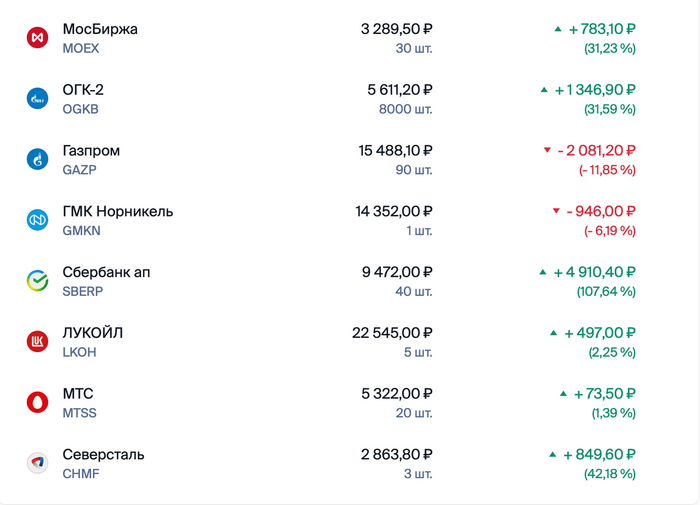Open the Газпром stock name
This screenshot has height=505, width=700.
(91, 151)
